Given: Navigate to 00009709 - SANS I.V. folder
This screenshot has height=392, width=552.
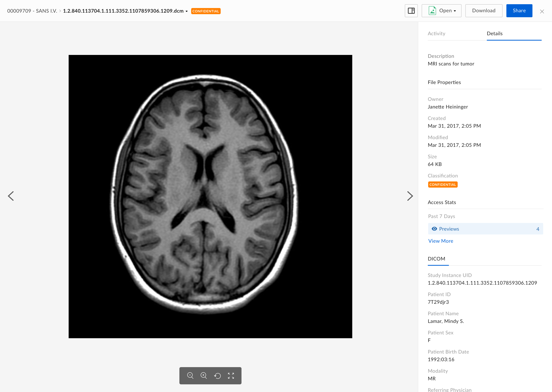Looking at the screenshot, I should pyautogui.click(x=32, y=11).
